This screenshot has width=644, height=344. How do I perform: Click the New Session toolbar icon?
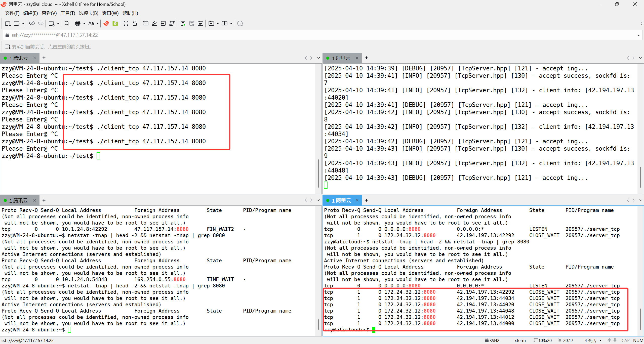coord(8,23)
